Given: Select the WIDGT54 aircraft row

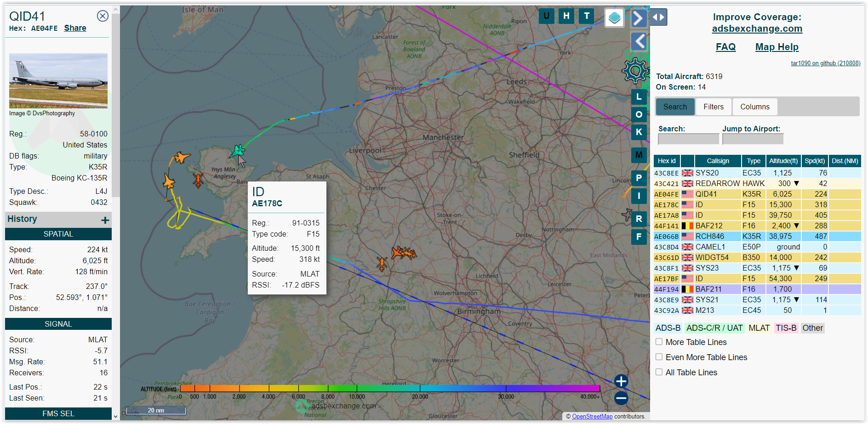Looking at the screenshot, I should [757, 257].
